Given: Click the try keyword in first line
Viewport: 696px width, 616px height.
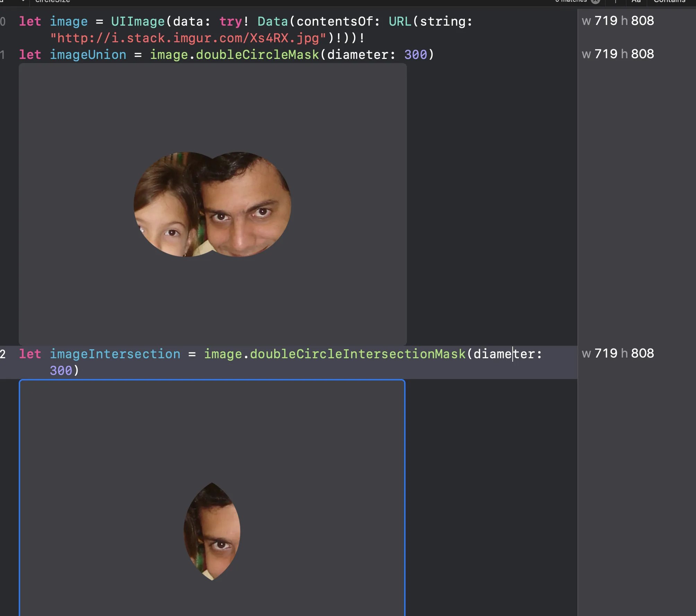Looking at the screenshot, I should (x=230, y=21).
